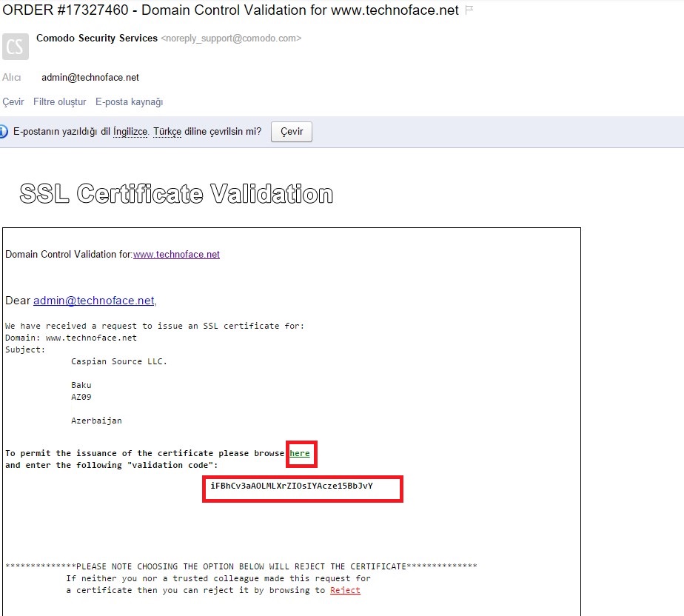Click the PLEASE NOTE reject warning line
This screenshot has height=616, width=684.
pyautogui.click(x=241, y=566)
